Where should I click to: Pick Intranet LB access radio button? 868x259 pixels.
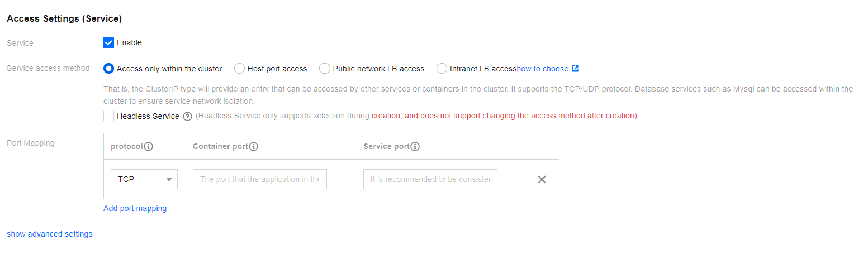(x=442, y=69)
